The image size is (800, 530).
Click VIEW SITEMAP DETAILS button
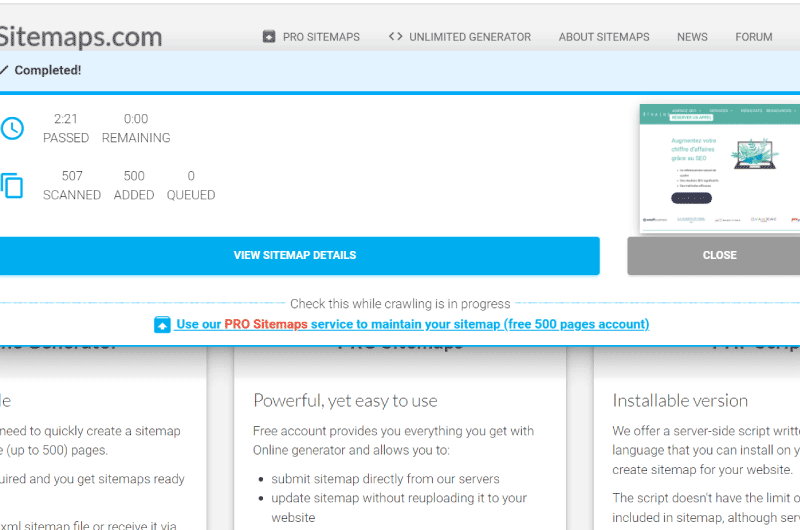coord(299,256)
